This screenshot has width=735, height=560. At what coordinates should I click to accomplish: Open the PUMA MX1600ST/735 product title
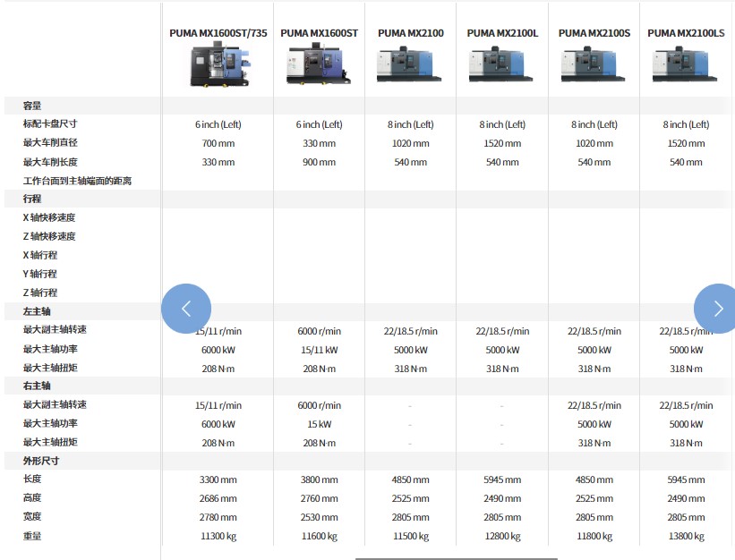(218, 33)
